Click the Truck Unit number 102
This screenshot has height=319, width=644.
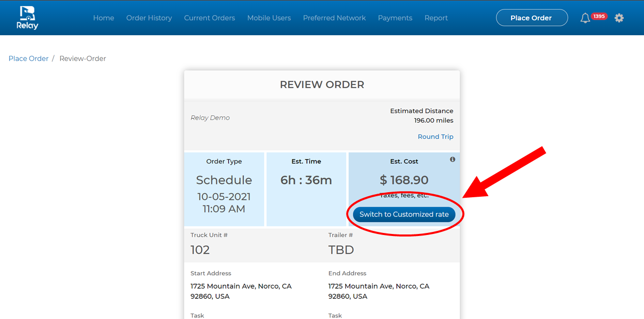[x=200, y=250]
